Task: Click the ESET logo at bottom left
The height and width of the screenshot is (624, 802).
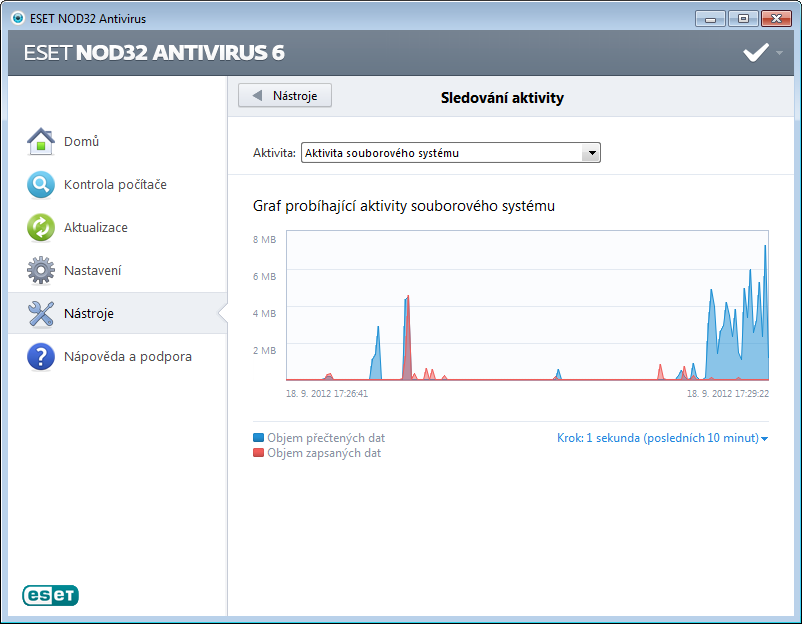Action: click(50, 595)
